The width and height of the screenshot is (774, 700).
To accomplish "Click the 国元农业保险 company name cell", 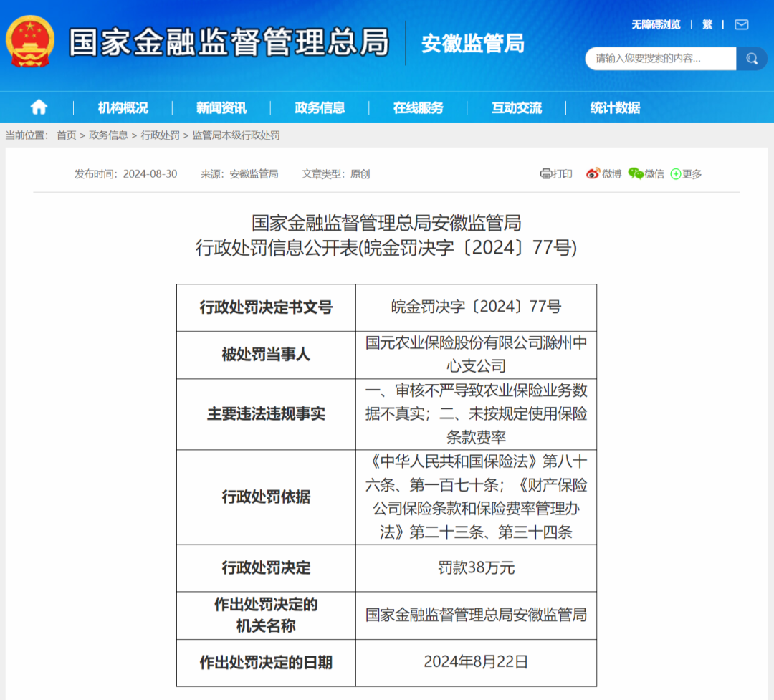I will [x=476, y=355].
